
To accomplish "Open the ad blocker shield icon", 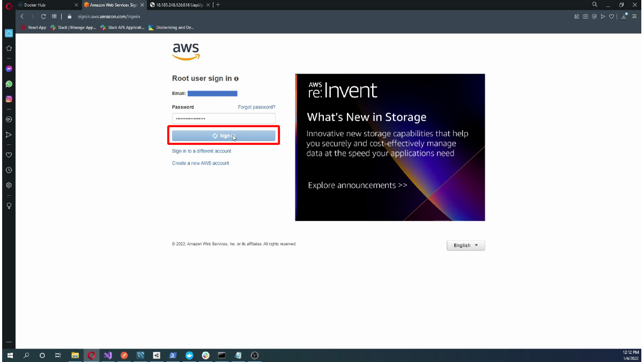I will pyautogui.click(x=594, y=16).
